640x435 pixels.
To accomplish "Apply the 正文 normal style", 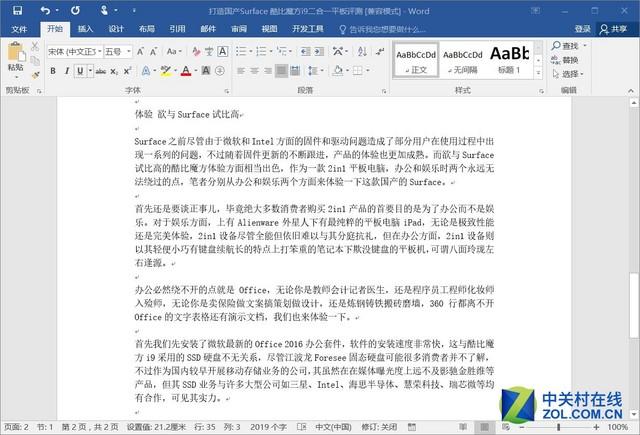I will coord(416,60).
